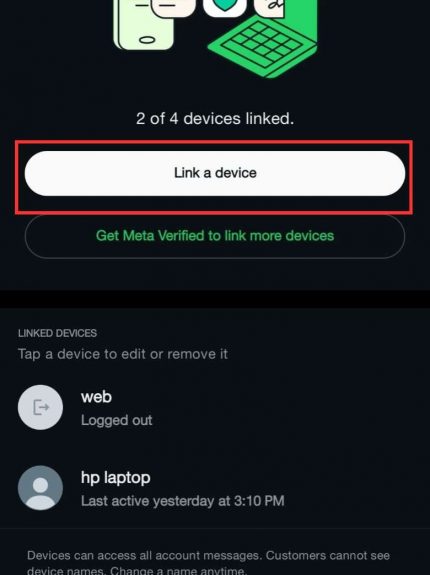Tap the Logged out status text
The width and height of the screenshot is (430, 575).
pyautogui.click(x=117, y=420)
